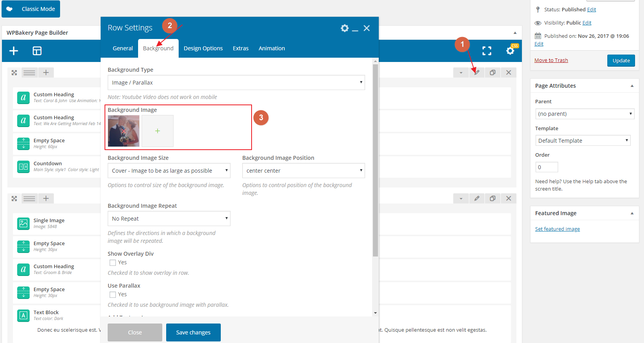This screenshot has width=644, height=343.
Task: Add column to second row plus icon
Action: (46, 198)
